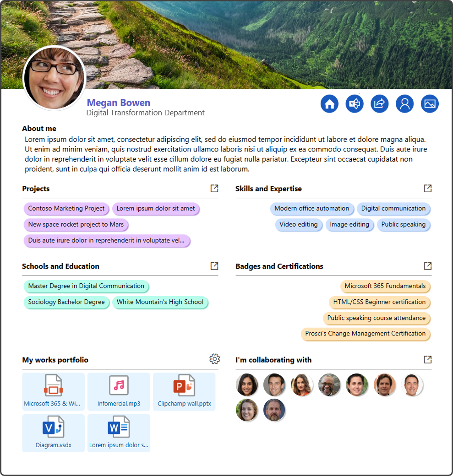Select New space rocket project to Mars
The width and height of the screenshot is (453, 476).
(76, 225)
